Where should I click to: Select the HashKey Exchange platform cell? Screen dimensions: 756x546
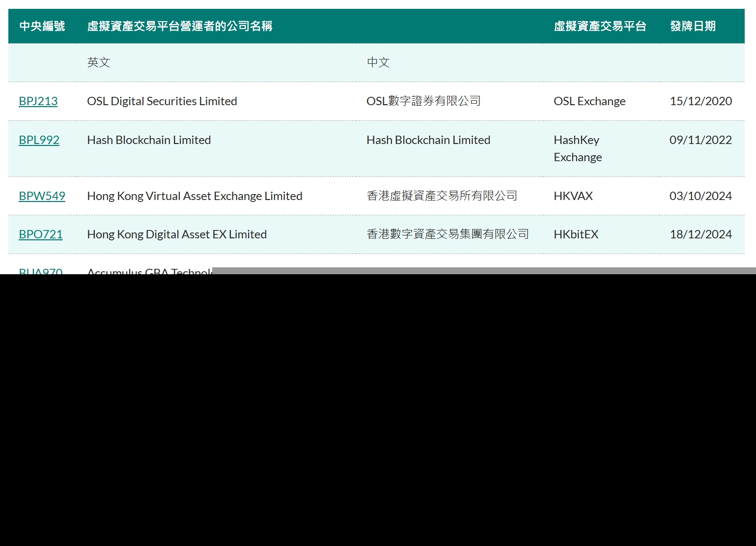pos(578,148)
